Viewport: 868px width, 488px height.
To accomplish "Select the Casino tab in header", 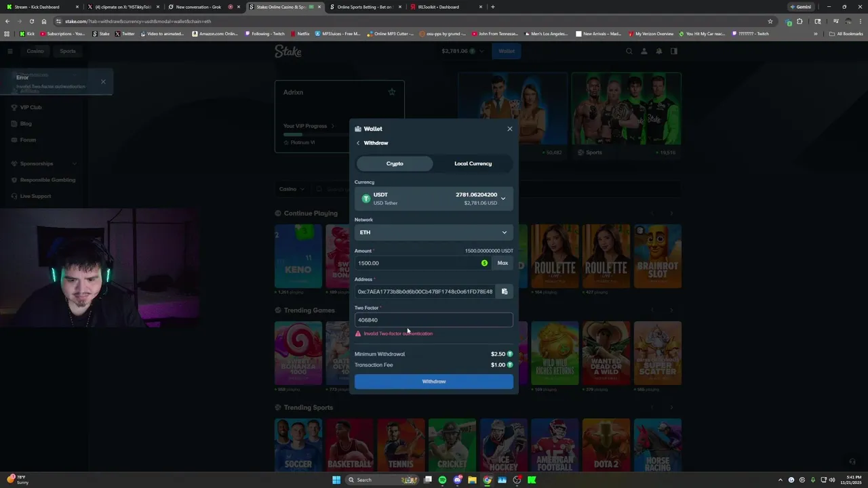I will click(x=35, y=51).
